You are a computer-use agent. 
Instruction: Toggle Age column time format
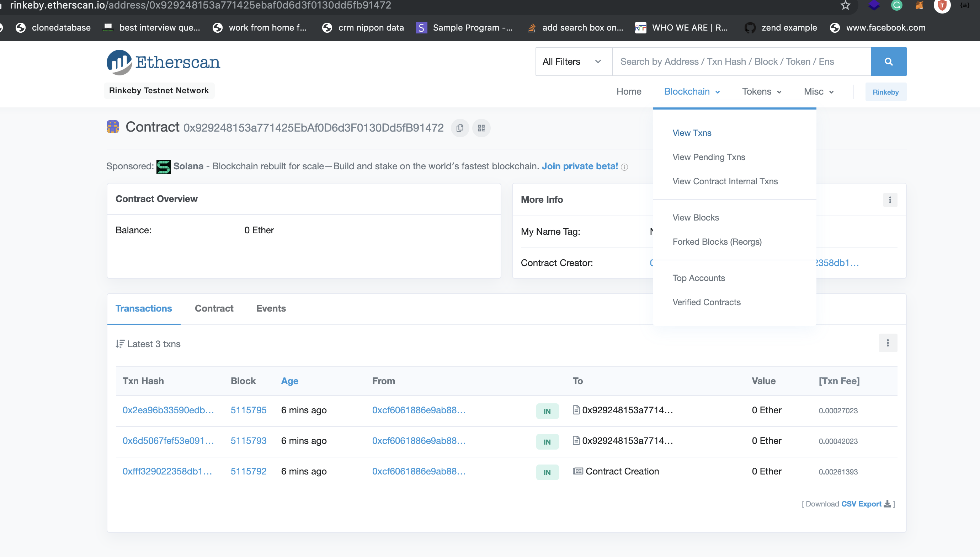(x=289, y=381)
